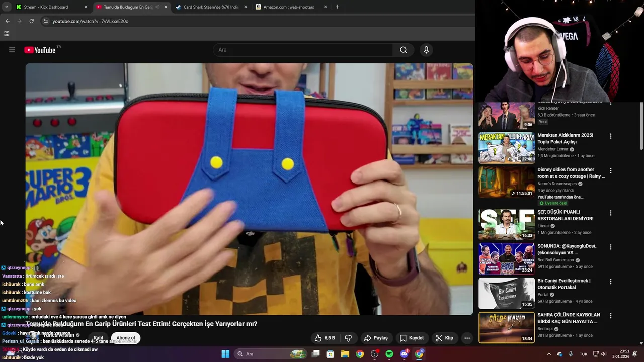The image size is (644, 362).
Task: Open options for Disney oldies video
Action: pos(611,170)
